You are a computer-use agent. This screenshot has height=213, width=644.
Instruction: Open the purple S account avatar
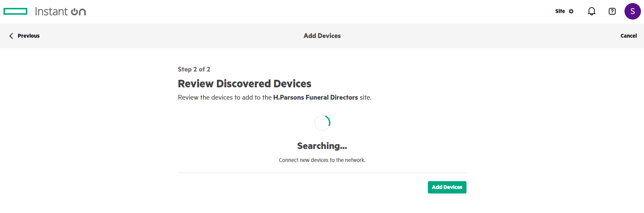(x=632, y=11)
